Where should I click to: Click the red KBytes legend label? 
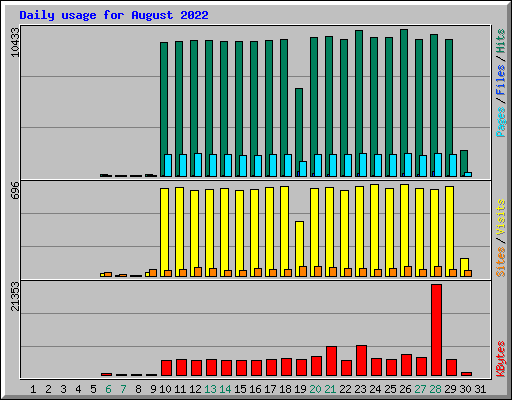point(500,358)
